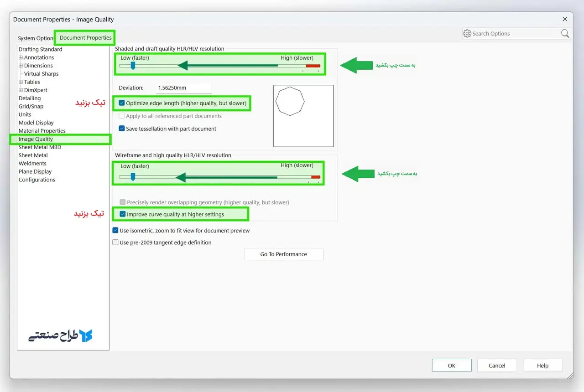
Task: Expand the Dimensions tree node
Action: tap(21, 66)
